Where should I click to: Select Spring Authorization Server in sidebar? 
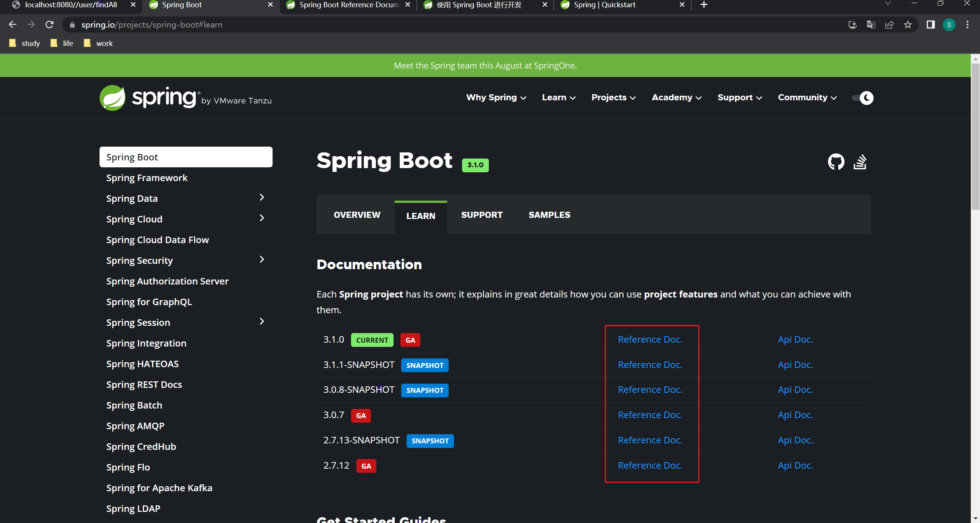[167, 281]
